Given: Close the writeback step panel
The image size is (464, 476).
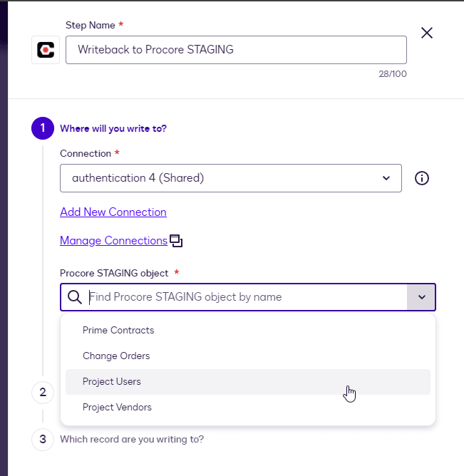Looking at the screenshot, I should pos(427,33).
